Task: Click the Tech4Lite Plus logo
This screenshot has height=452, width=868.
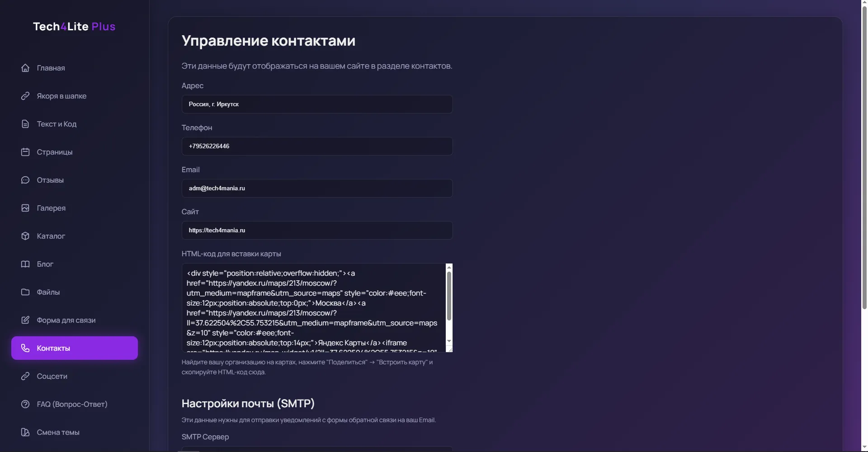Action: [74, 27]
